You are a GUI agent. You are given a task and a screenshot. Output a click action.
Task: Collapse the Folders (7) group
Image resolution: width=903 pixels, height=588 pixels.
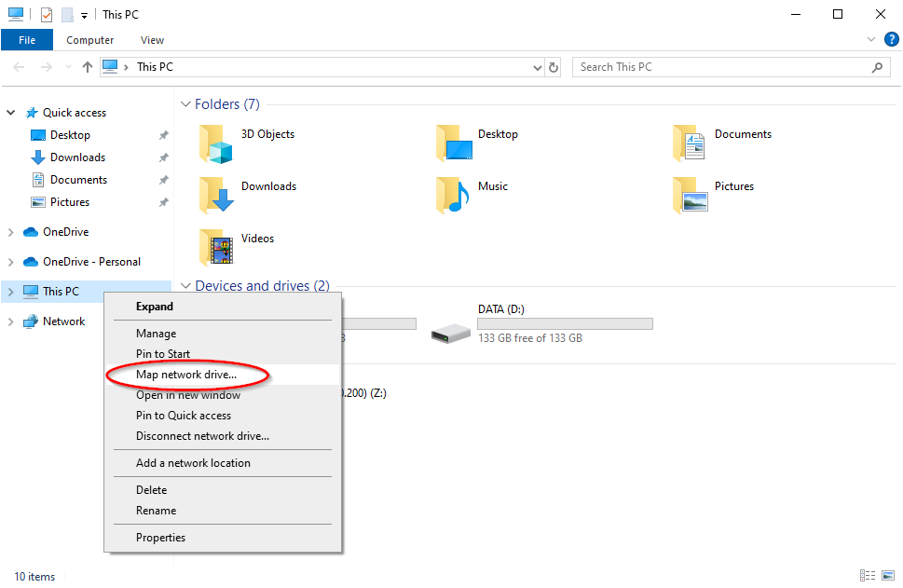(x=186, y=104)
